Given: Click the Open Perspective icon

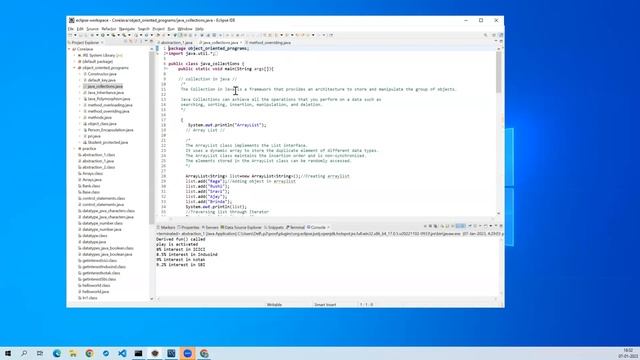Looking at the screenshot, I should click(x=494, y=35).
